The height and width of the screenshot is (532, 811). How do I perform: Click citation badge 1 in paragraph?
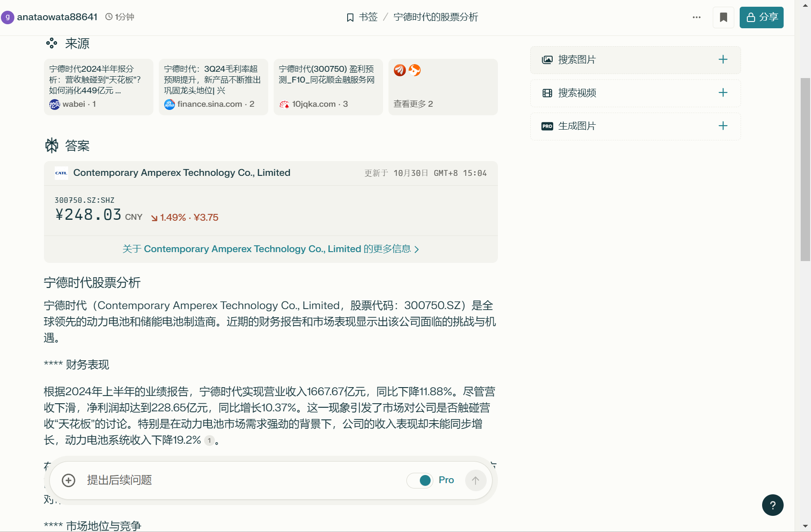click(x=209, y=440)
